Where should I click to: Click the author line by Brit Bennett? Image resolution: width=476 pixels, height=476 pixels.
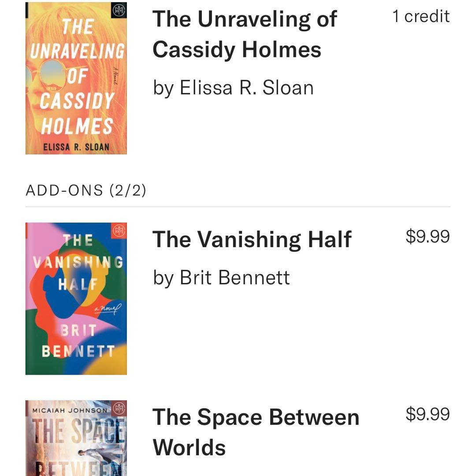[221, 278]
